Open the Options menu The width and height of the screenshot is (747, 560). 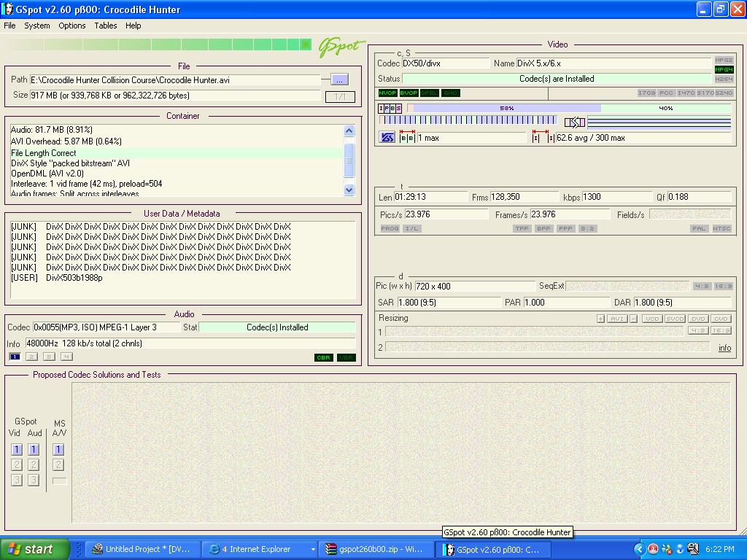click(x=72, y=26)
